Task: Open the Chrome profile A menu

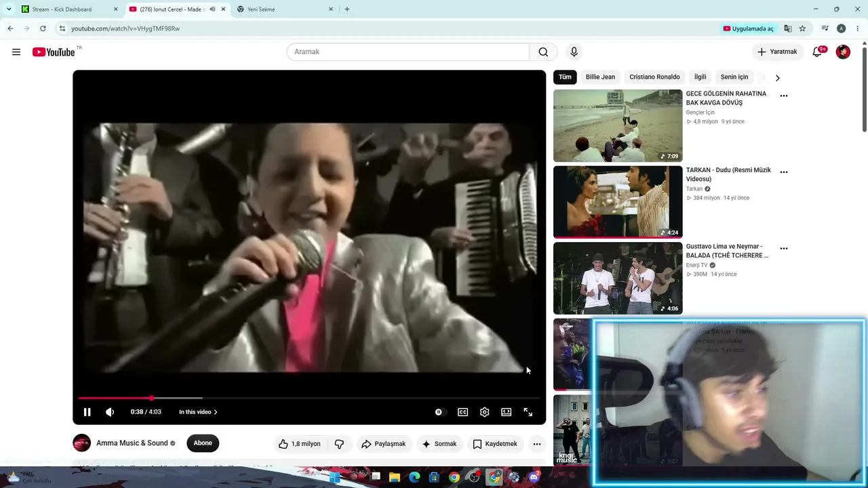Action: [841, 28]
